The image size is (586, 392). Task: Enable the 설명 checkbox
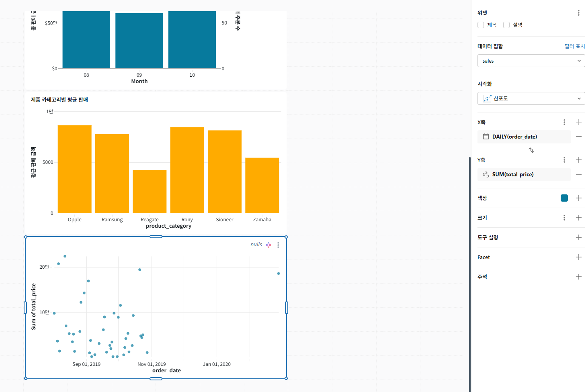[x=506, y=25]
